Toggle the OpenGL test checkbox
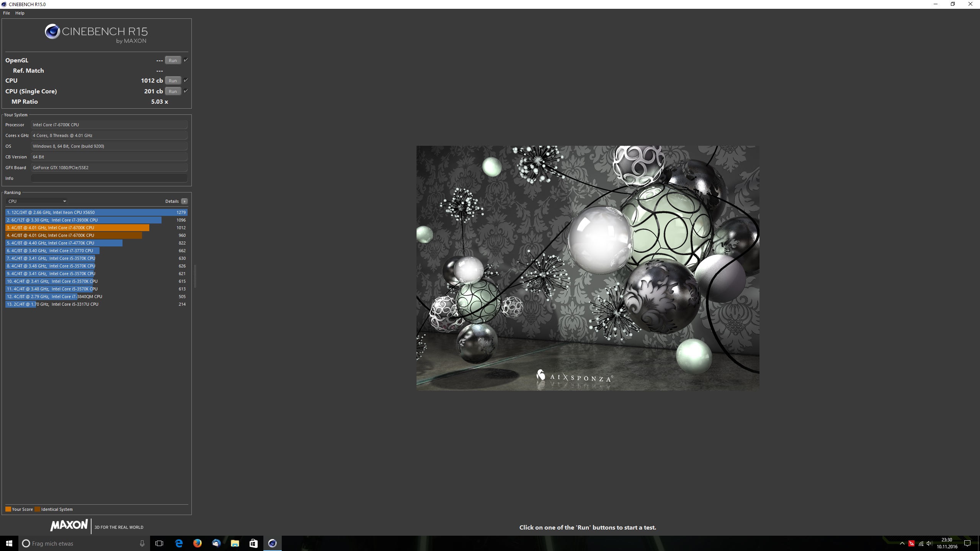Screen dimensions: 980x551 186,60
